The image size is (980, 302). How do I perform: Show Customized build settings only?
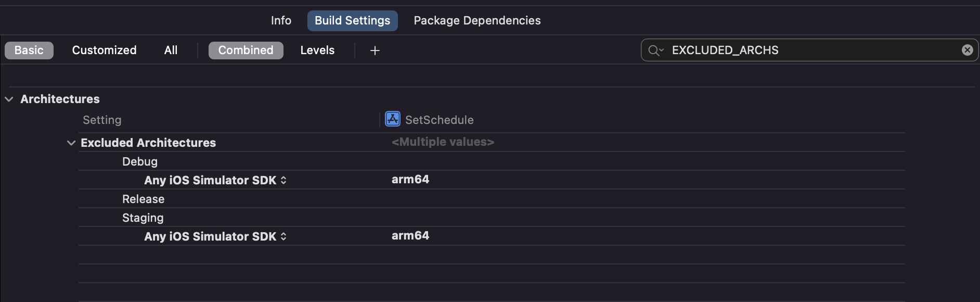104,51
